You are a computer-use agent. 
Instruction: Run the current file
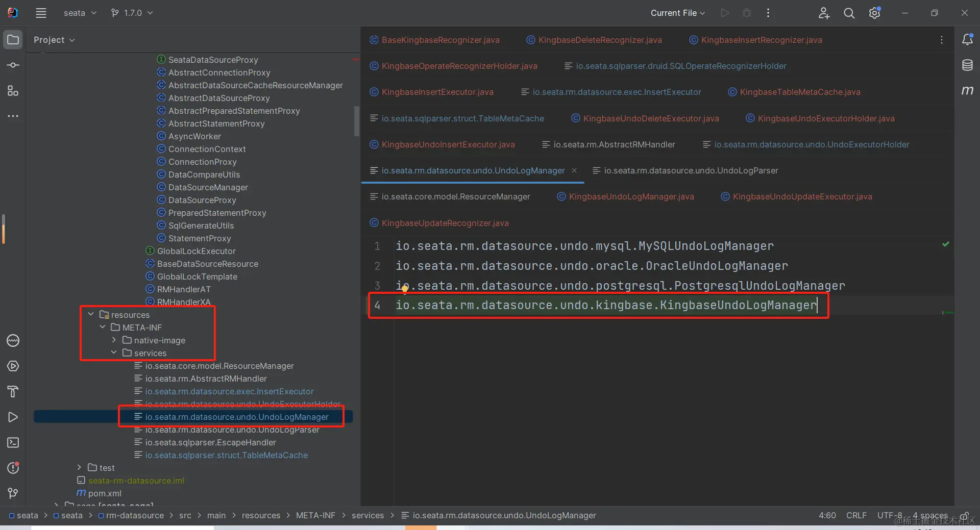pos(725,13)
